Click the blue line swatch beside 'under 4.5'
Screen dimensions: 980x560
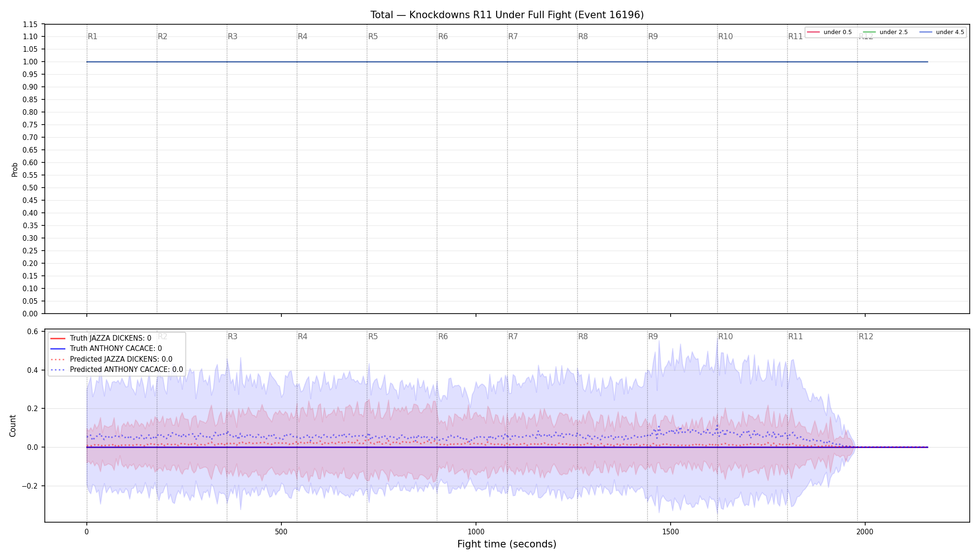[926, 32]
